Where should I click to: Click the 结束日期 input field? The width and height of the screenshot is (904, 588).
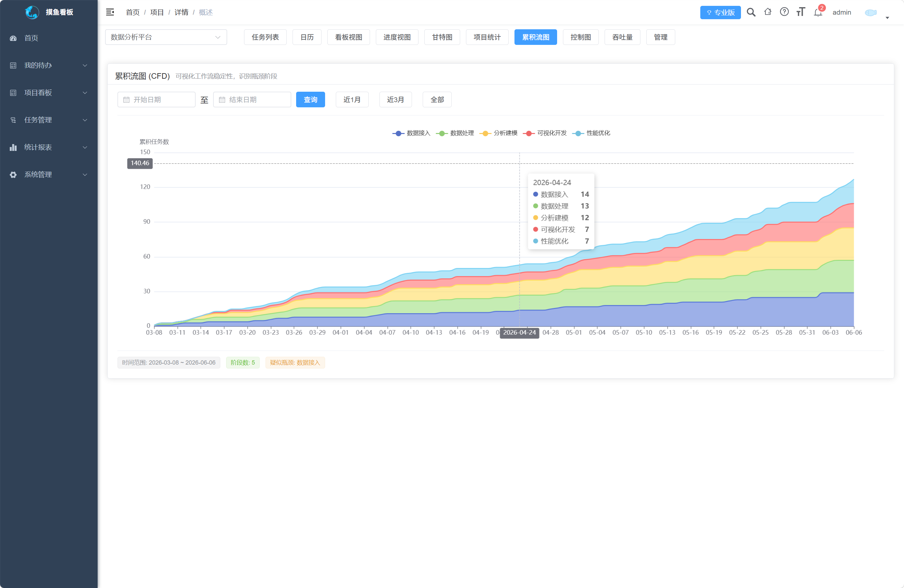click(252, 100)
